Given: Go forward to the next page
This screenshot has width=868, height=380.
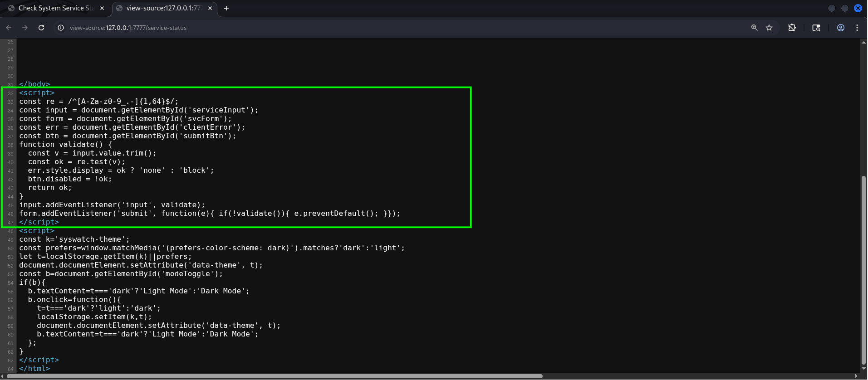Looking at the screenshot, I should [25, 28].
